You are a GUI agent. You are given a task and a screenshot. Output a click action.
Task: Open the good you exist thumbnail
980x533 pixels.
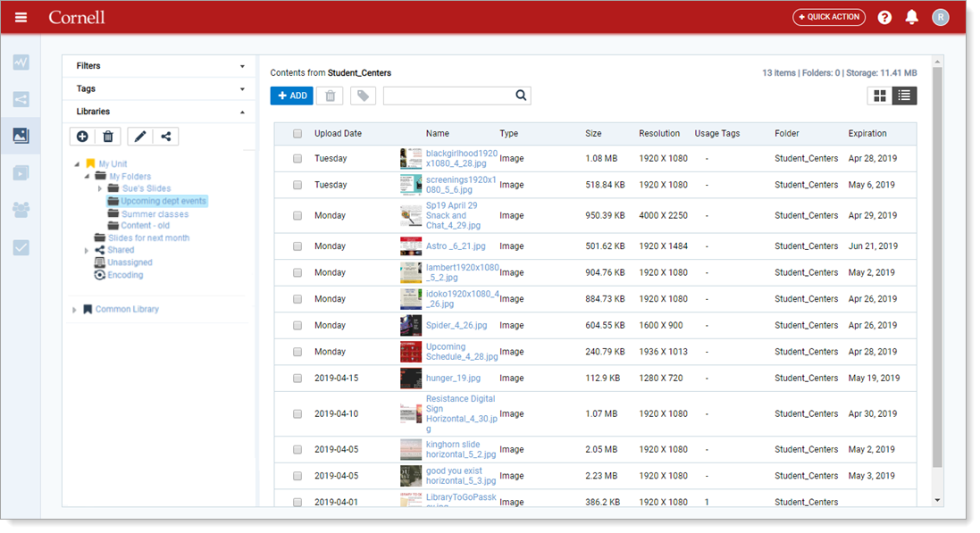coord(411,476)
